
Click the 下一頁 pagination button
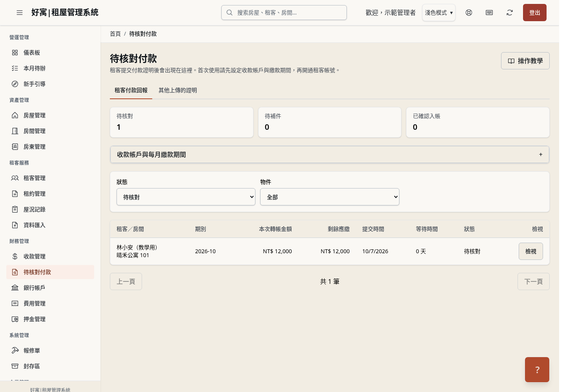tap(534, 281)
